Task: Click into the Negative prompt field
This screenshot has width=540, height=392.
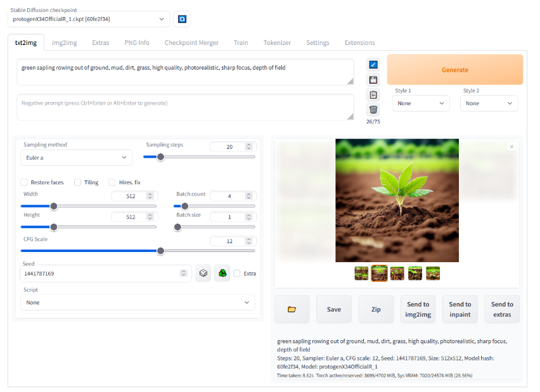Action: coord(185,108)
